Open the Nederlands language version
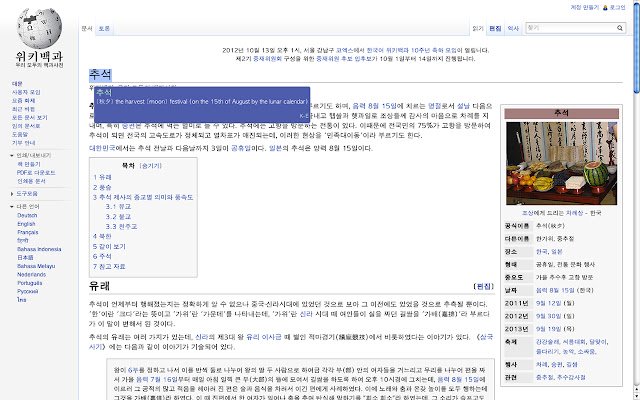The height and width of the screenshot is (400, 640). pyautogui.click(x=31, y=275)
